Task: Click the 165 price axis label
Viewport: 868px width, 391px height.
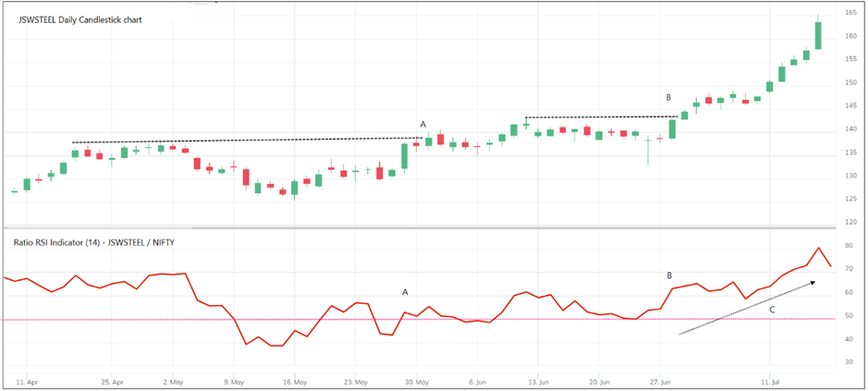Action: pyautogui.click(x=849, y=13)
